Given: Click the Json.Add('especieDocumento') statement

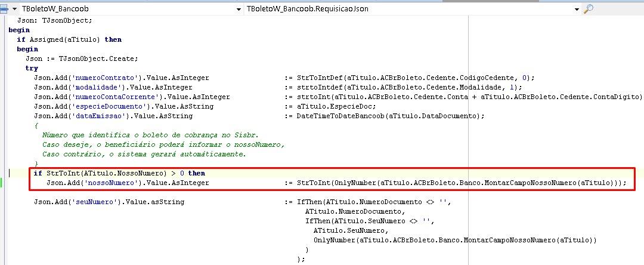Looking at the screenshot, I should tap(123, 106).
